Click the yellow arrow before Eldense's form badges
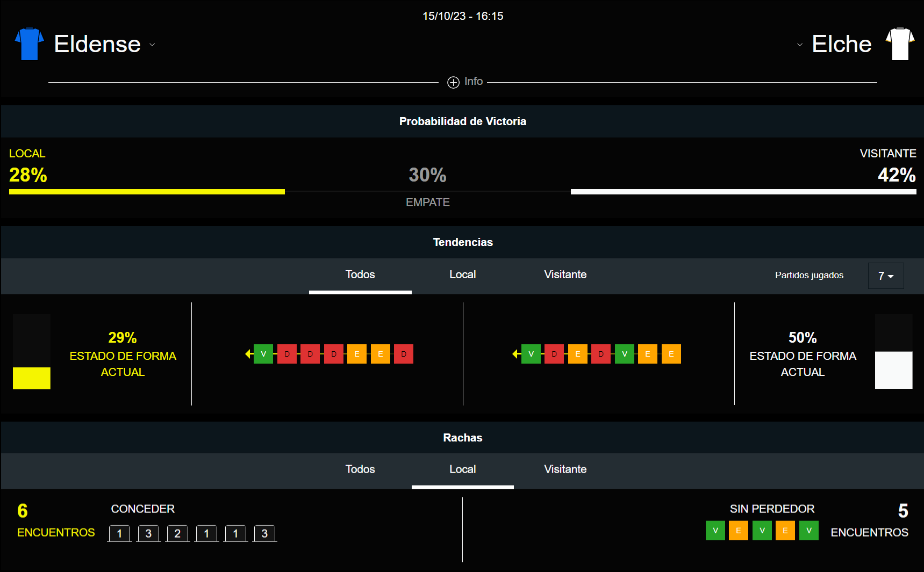 [248, 354]
